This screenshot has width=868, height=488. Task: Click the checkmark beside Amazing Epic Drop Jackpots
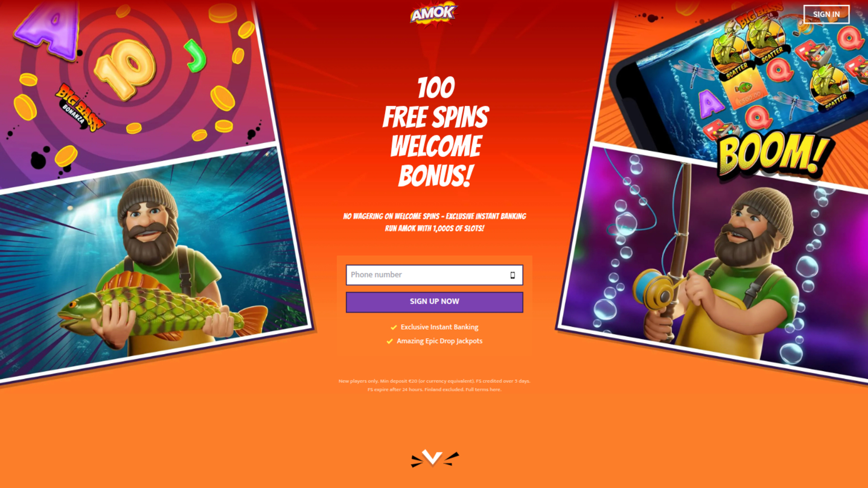coord(390,341)
